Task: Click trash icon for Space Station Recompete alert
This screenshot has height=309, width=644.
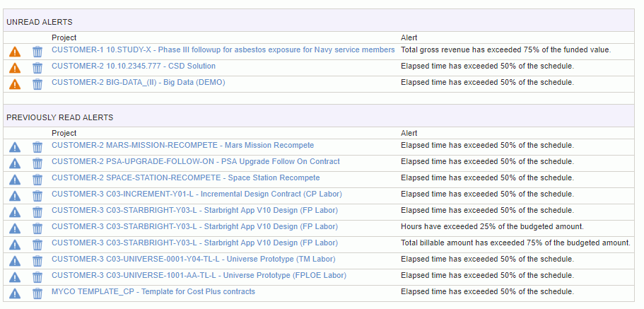Action: (37, 180)
